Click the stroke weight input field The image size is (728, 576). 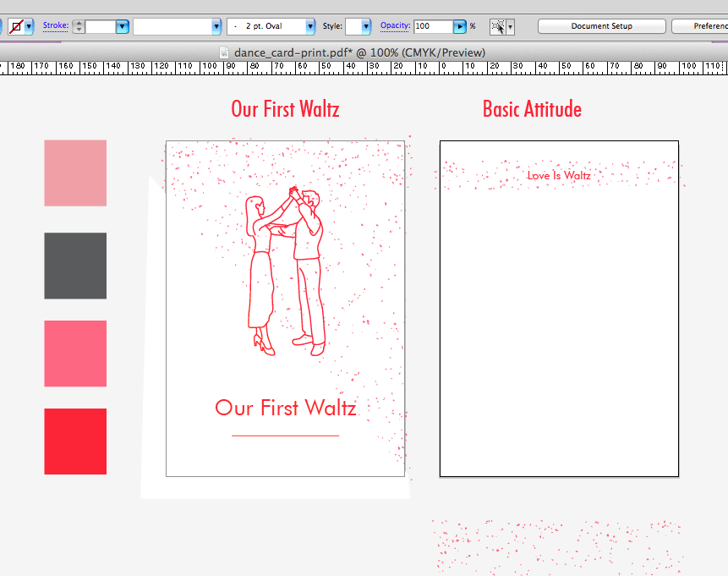click(x=101, y=26)
